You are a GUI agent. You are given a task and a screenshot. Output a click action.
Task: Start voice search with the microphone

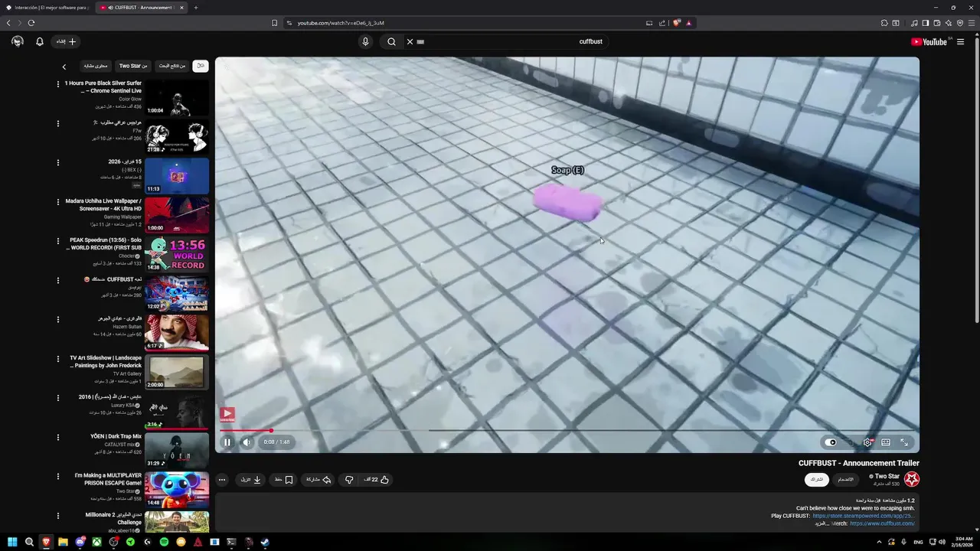click(365, 42)
